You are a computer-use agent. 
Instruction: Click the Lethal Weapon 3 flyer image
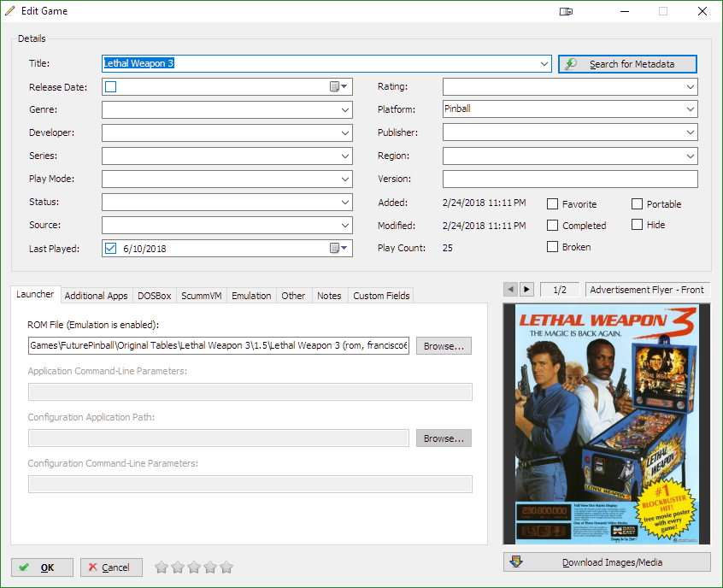click(x=607, y=424)
